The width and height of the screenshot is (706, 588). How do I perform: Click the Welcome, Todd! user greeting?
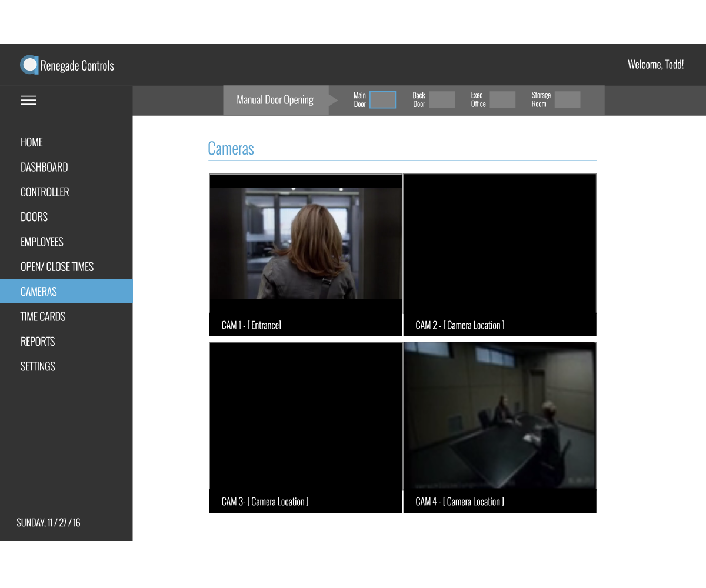click(x=655, y=65)
